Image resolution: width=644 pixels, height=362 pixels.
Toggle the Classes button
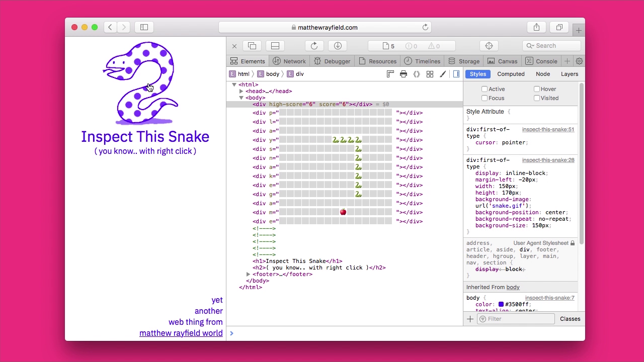tap(570, 319)
